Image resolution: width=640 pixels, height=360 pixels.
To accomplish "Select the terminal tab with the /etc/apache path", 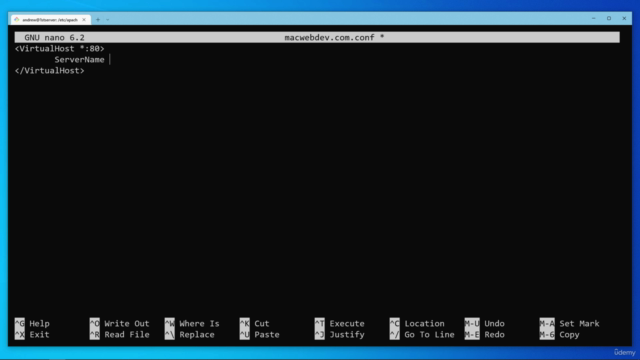I will pyautogui.click(x=50, y=20).
